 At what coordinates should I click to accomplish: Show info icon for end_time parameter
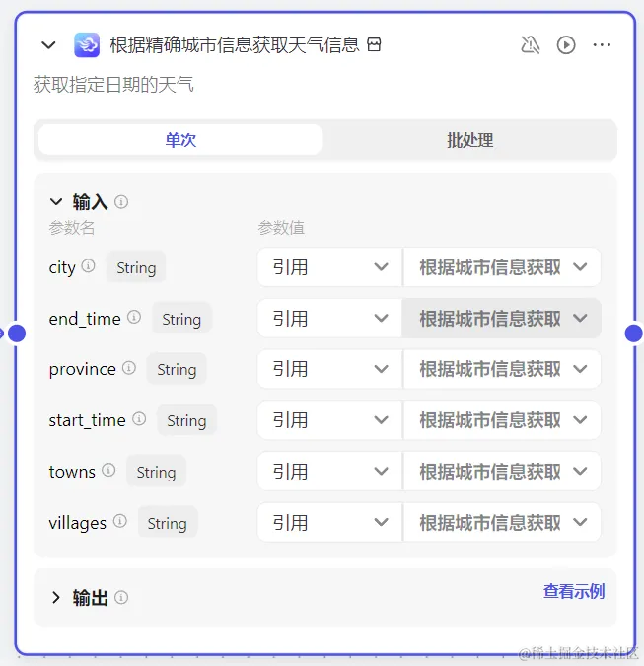[x=134, y=318]
